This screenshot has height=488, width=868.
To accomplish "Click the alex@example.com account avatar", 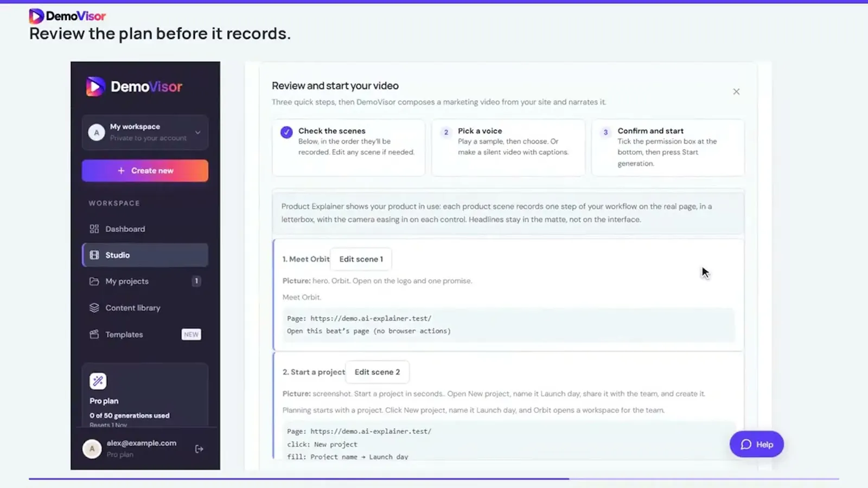I will [x=92, y=448].
